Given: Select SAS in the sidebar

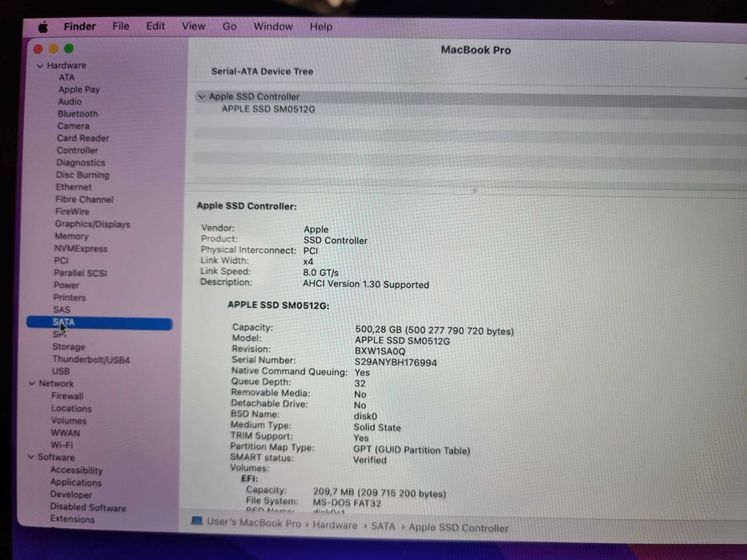Looking at the screenshot, I should click(x=62, y=310).
